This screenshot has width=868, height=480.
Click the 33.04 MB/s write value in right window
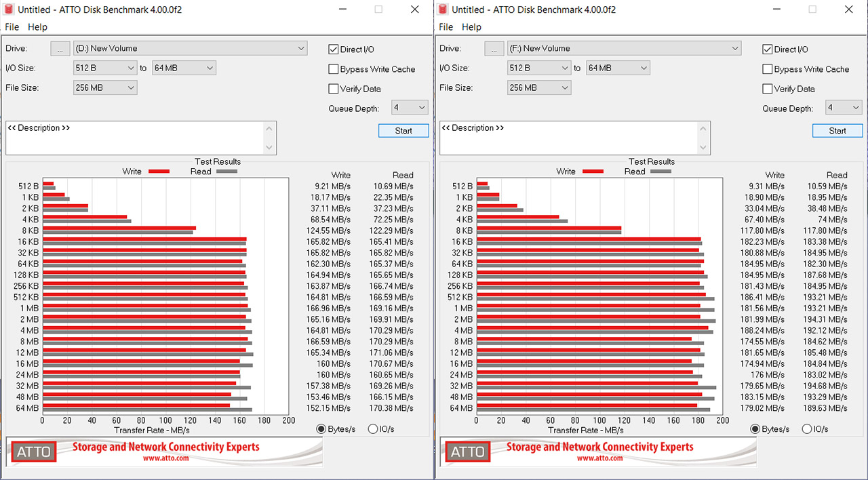(764, 209)
